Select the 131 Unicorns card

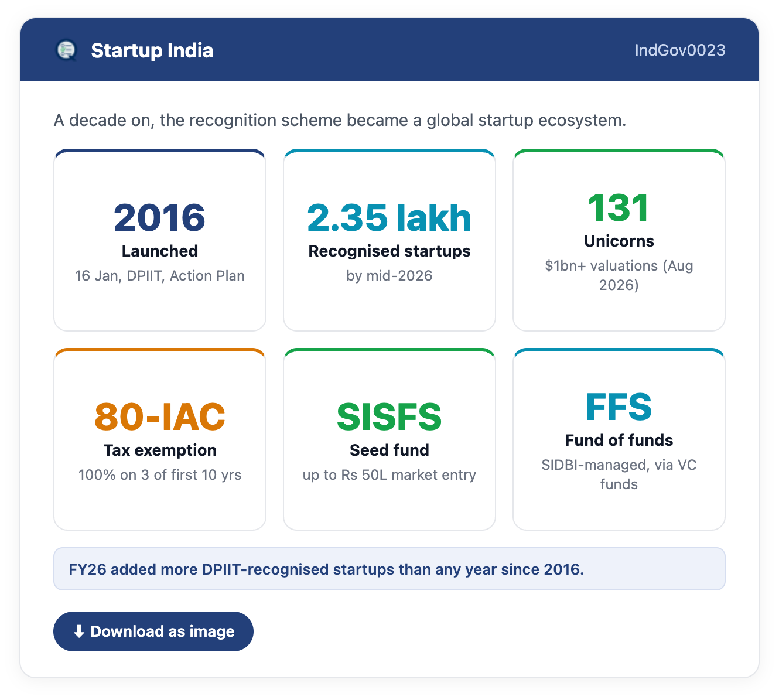pyautogui.click(x=619, y=240)
